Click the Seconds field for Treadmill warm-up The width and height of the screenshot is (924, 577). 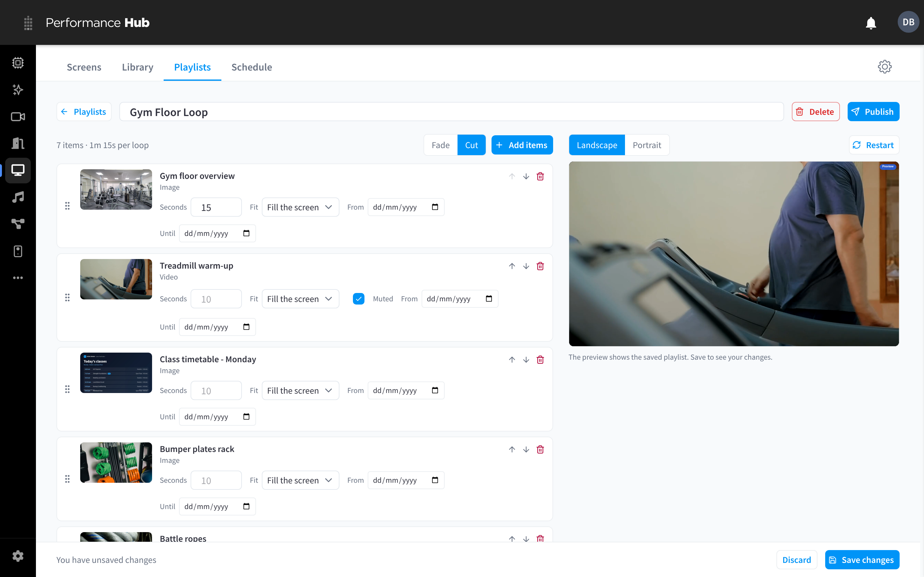coord(216,299)
